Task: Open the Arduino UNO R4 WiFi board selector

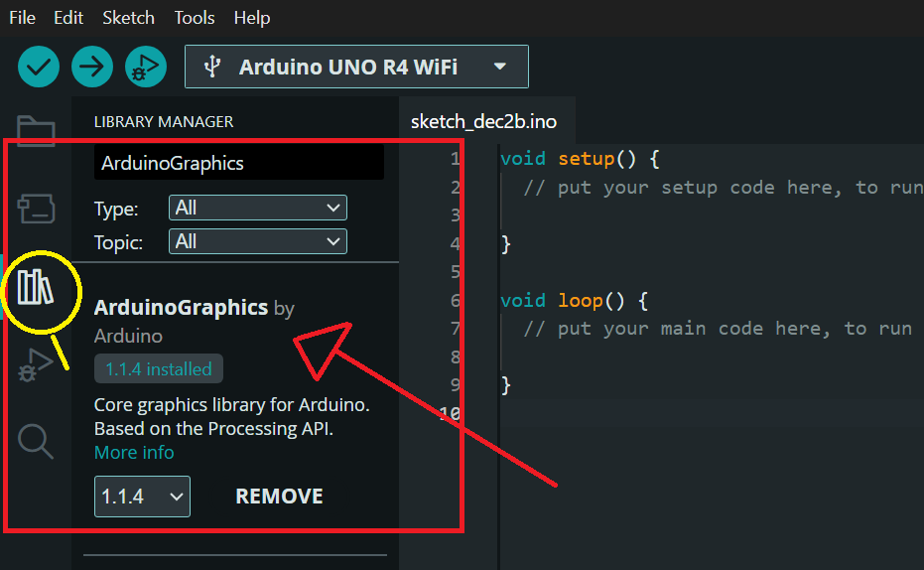Action: (x=356, y=67)
